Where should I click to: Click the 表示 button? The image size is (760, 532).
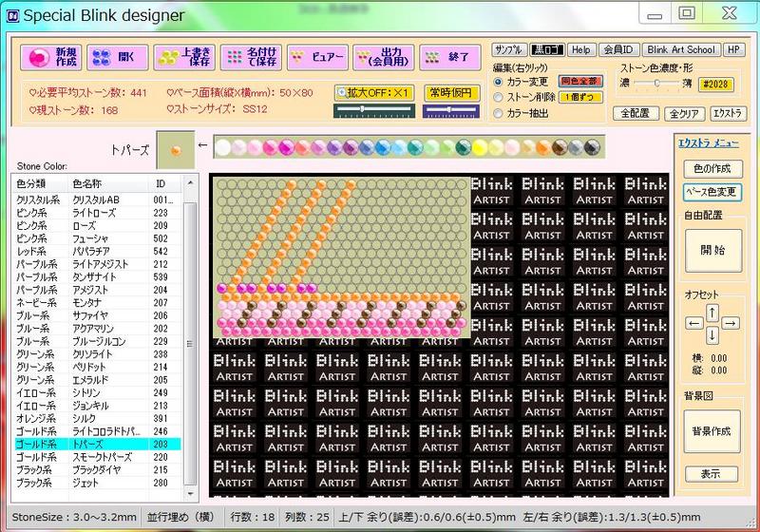point(711,474)
